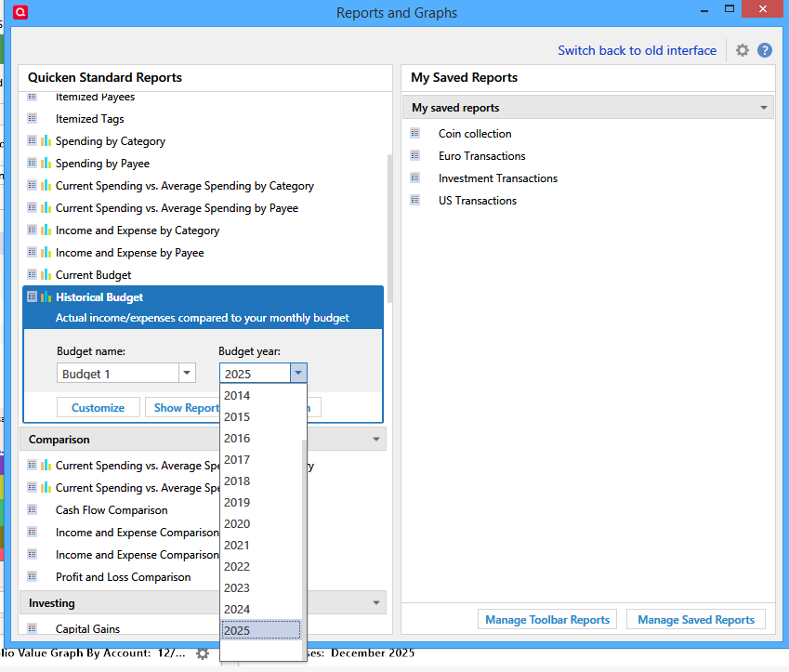
Task: Click the report icon beside Euro Transactions
Action: pyautogui.click(x=415, y=155)
